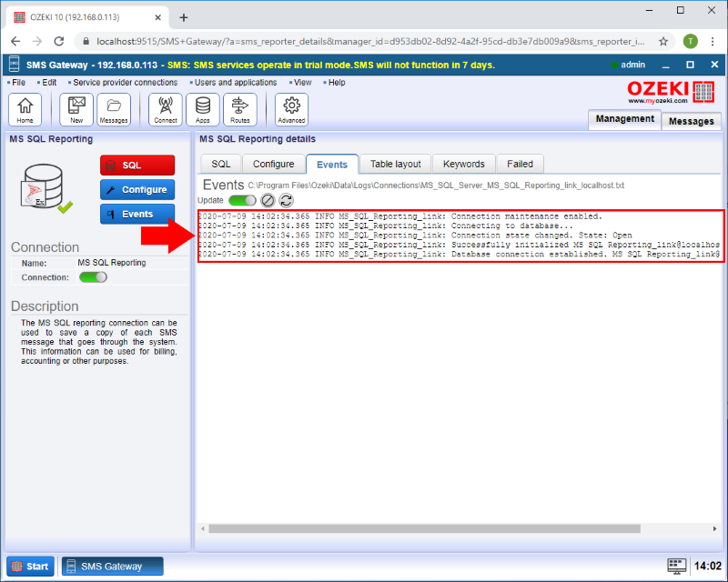Click the log line 'Connecting to database...'
728x582 pixels.
click(385, 226)
